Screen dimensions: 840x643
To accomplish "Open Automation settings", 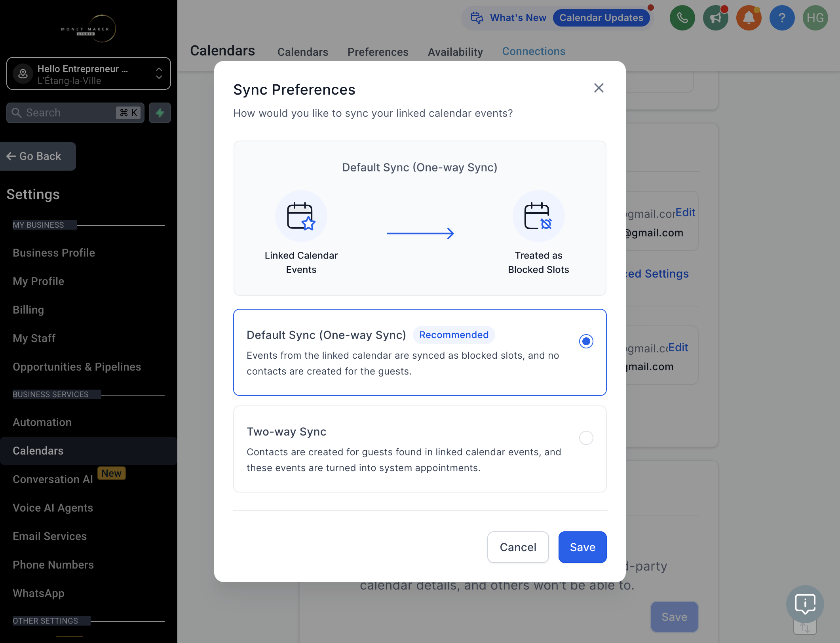I will point(42,422).
